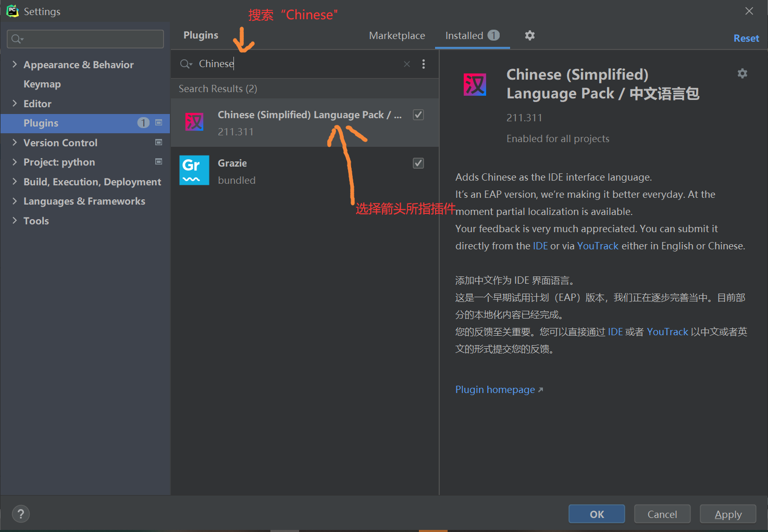
Task: Expand Languages & Frameworks section
Action: tap(15, 201)
